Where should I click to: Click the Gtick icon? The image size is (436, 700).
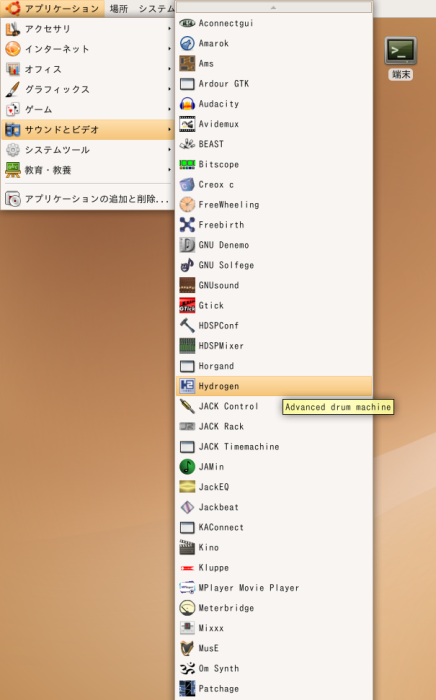[x=187, y=305]
